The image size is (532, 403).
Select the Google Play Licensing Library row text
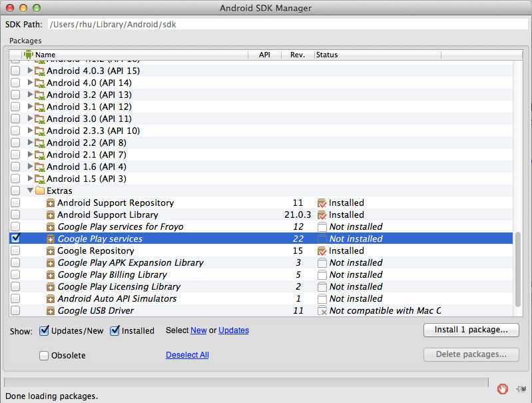click(x=119, y=287)
